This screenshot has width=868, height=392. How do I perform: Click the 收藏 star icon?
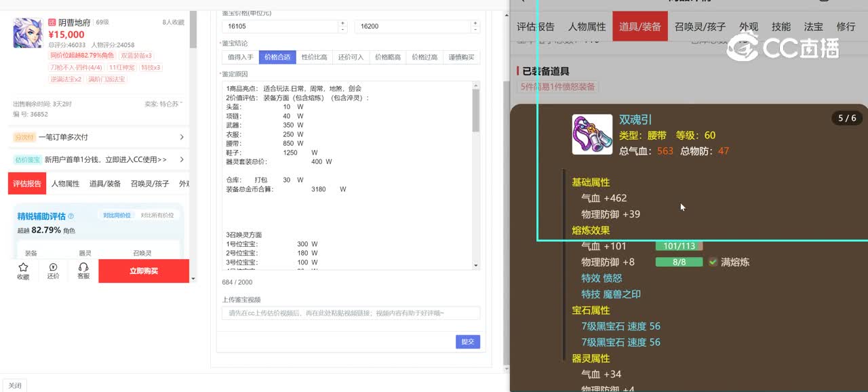pos(23,267)
